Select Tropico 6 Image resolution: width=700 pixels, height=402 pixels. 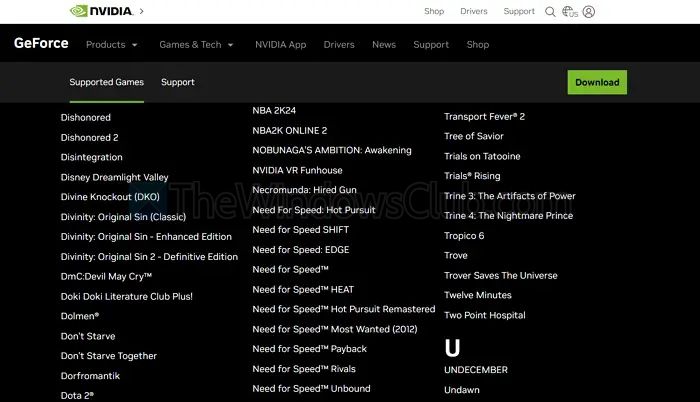(464, 236)
